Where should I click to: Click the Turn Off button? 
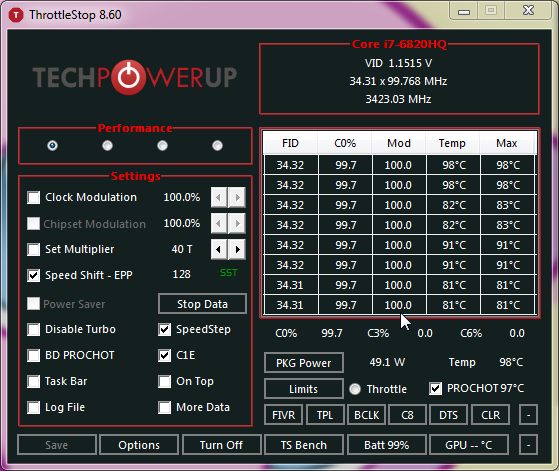tap(221, 445)
